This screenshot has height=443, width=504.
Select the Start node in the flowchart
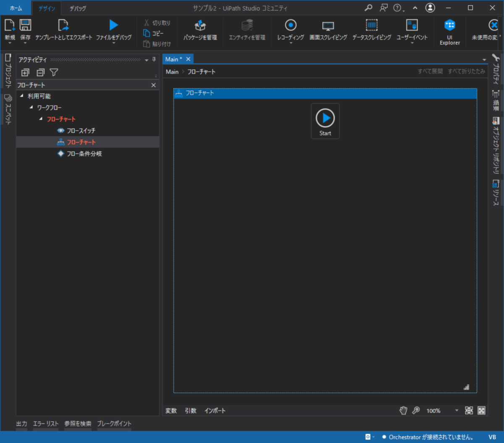(x=325, y=121)
